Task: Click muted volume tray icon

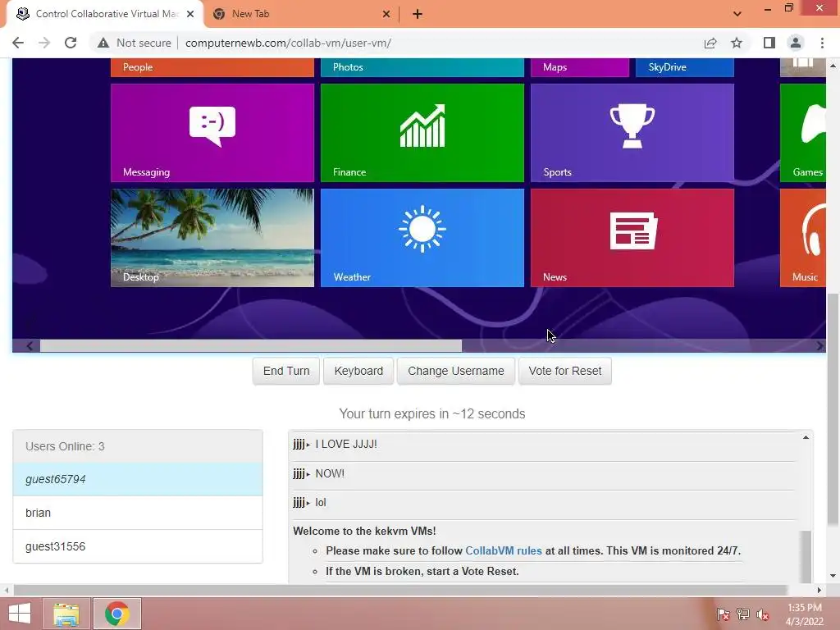Action: click(x=763, y=614)
